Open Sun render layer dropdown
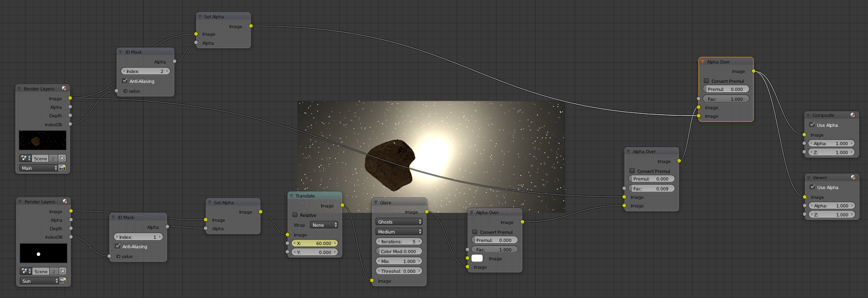 tap(39, 281)
